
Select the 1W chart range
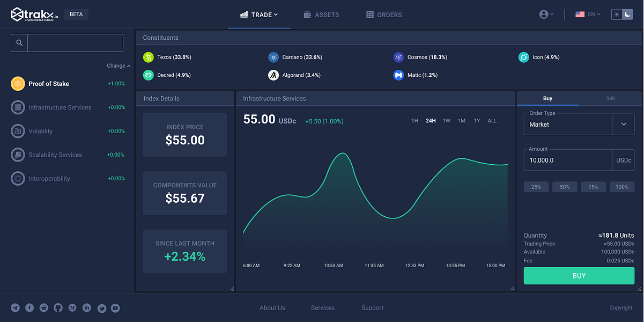(x=446, y=121)
